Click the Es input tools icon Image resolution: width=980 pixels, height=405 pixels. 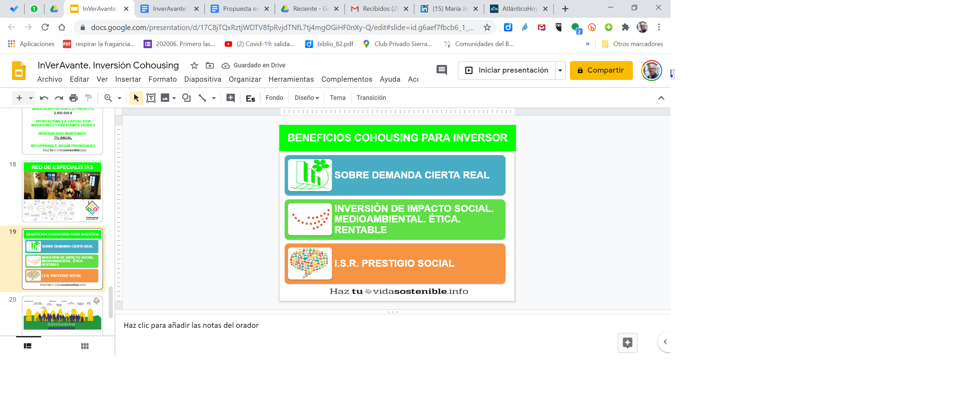point(250,98)
